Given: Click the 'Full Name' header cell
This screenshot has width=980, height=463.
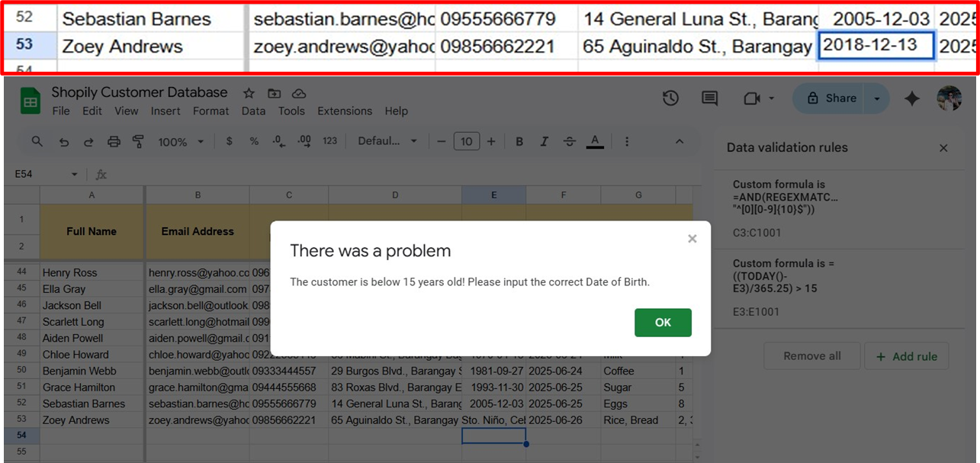Looking at the screenshot, I should (x=92, y=231).
